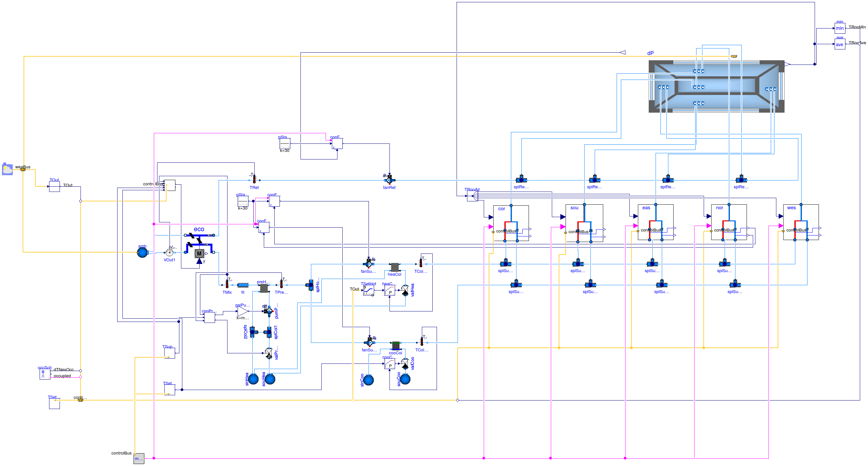The image size is (868, 466).
Task: Select the valPr preheat valve
Action: pos(269,354)
